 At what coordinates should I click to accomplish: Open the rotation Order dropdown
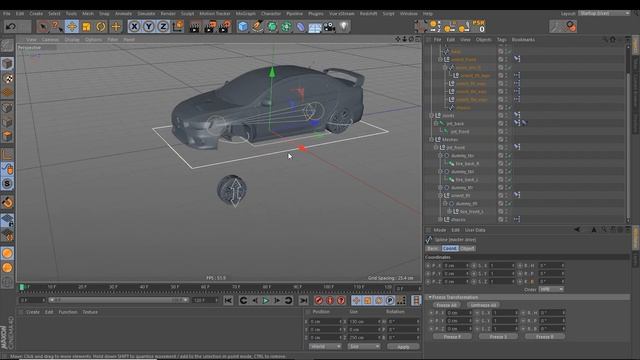click(x=551, y=289)
